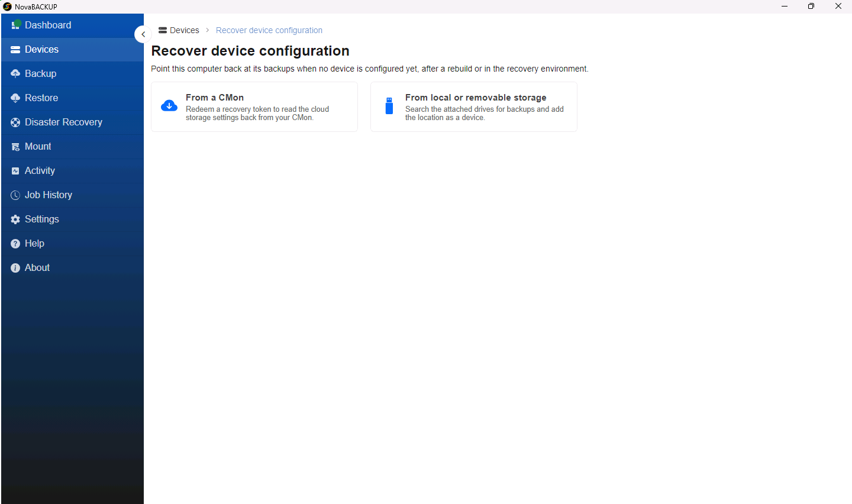
Task: Open the Disaster Recovery menu label
Action: click(x=63, y=122)
